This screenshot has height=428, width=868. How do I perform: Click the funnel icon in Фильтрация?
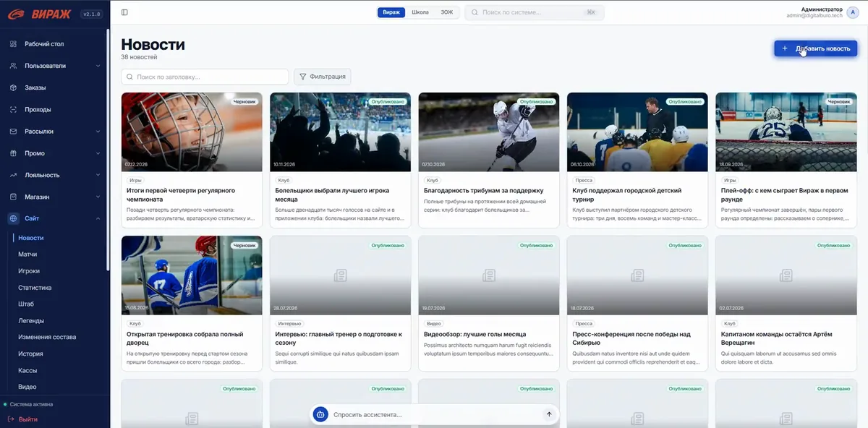coord(303,77)
